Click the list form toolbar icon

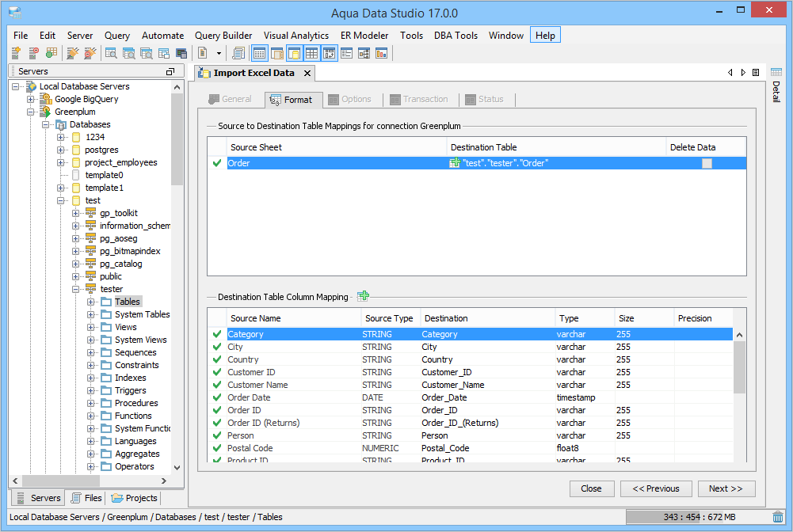tap(346, 52)
